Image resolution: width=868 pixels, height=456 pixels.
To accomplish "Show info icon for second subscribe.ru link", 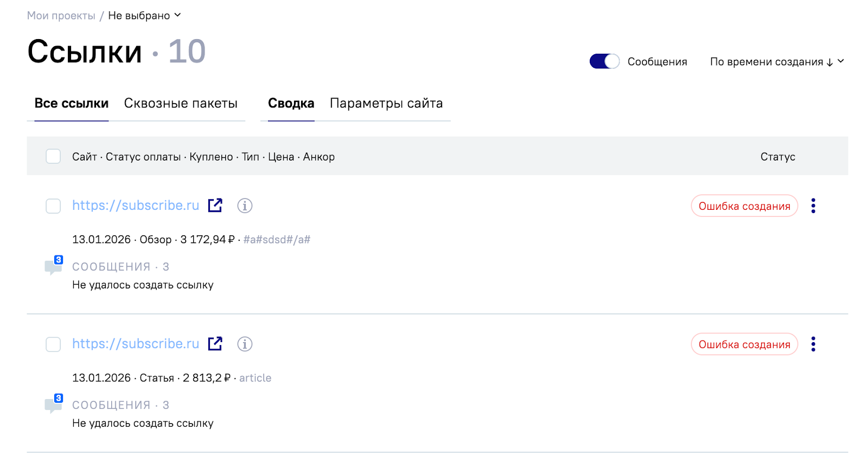I will 245,344.
